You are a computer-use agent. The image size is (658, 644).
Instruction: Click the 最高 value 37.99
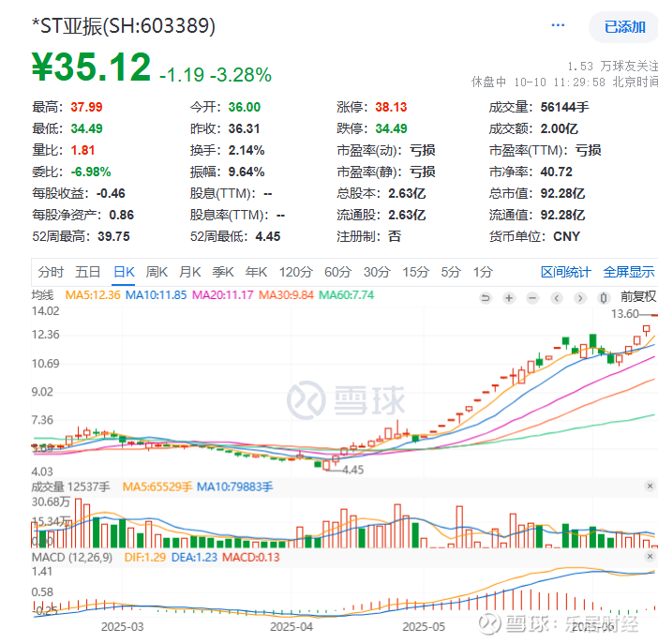pos(86,107)
